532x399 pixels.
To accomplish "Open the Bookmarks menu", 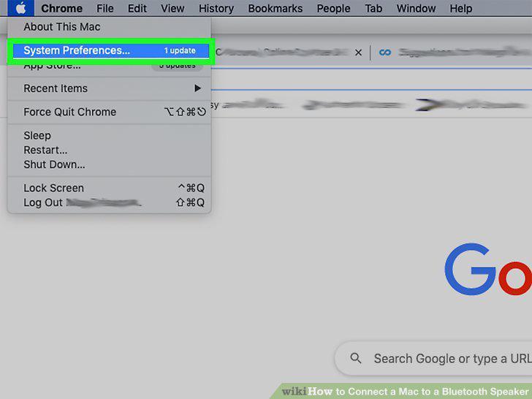I will tap(275, 8).
